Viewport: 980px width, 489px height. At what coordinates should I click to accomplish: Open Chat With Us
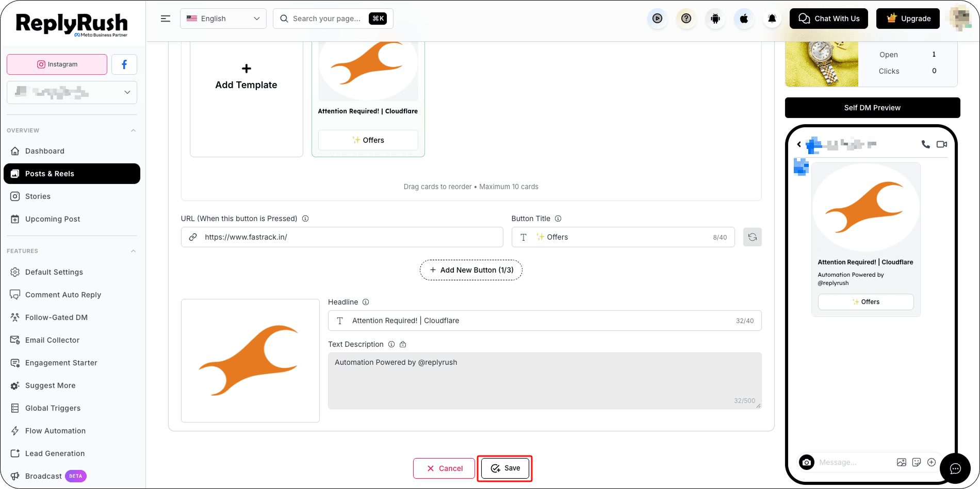[829, 19]
